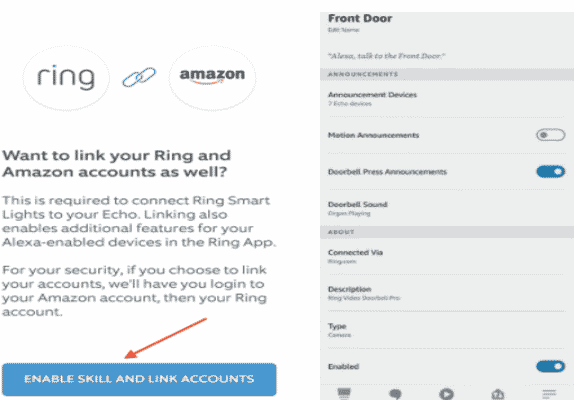
Task: Click the Ring logo circle
Action: (x=66, y=78)
